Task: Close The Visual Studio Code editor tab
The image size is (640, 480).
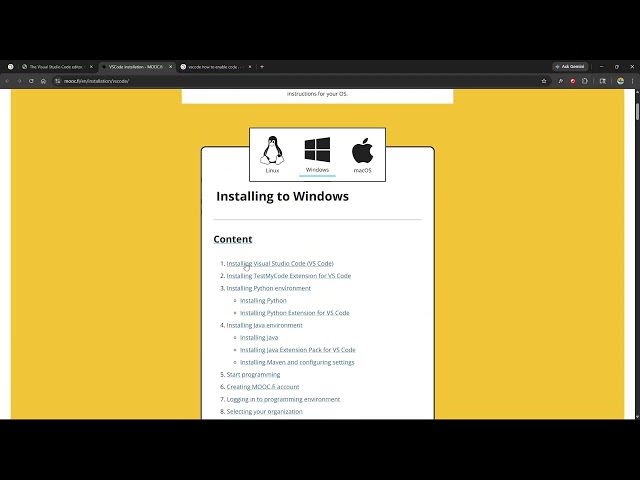Action: pos(91,67)
